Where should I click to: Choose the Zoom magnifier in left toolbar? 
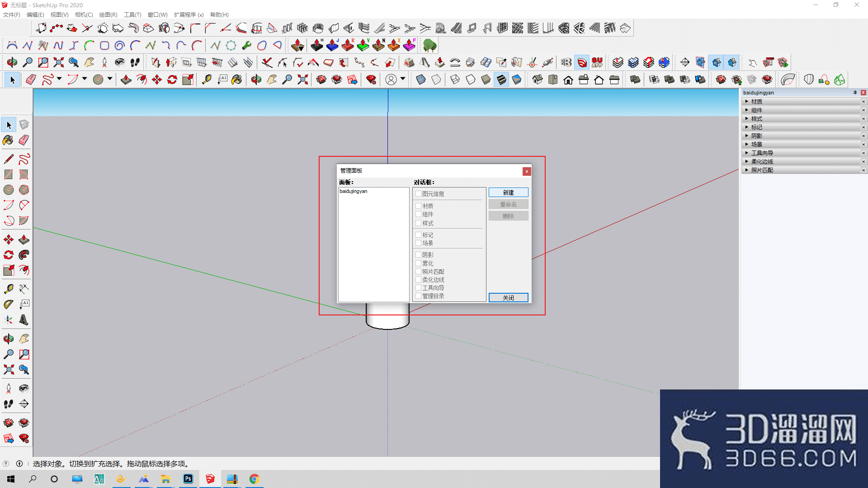point(9,354)
